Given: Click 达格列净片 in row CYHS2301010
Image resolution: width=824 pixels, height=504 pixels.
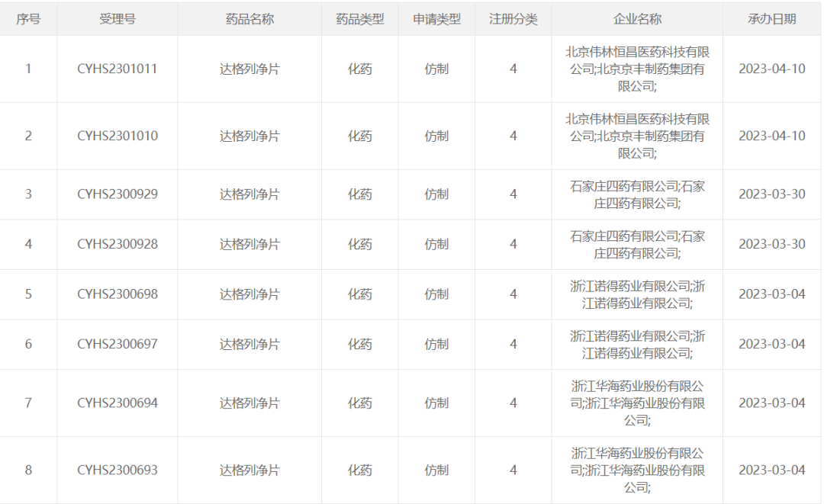Looking at the screenshot, I should point(249,136).
